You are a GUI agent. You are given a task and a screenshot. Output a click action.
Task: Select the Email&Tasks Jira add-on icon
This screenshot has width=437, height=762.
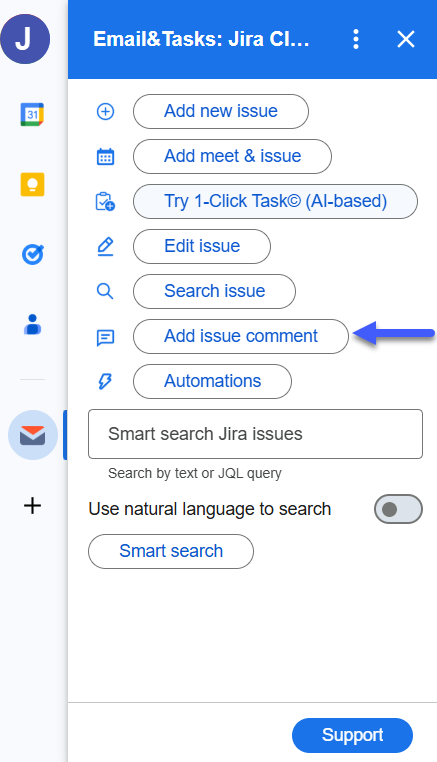33,435
